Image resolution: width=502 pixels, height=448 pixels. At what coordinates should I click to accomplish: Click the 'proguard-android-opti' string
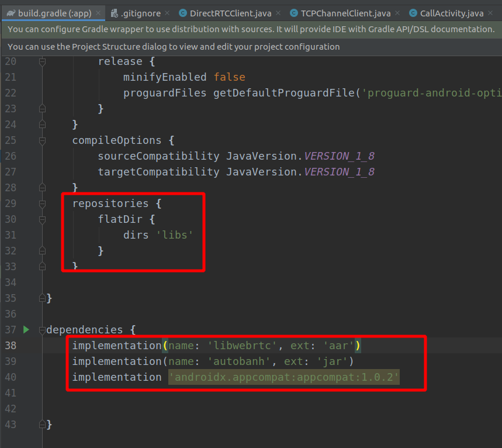pos(431,93)
